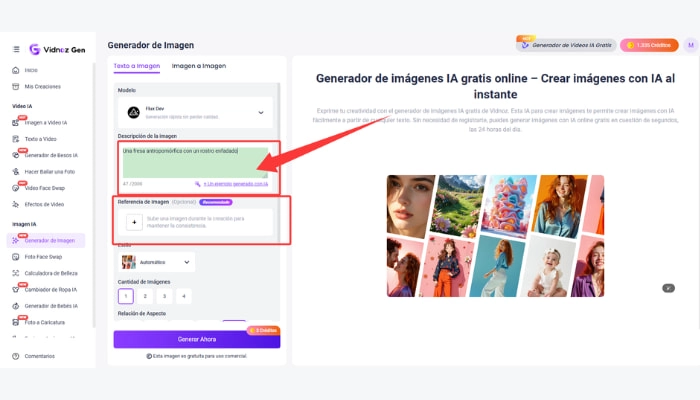700x400 pixels.
Task: Click the Generador de Imagen page title
Action: tap(151, 45)
